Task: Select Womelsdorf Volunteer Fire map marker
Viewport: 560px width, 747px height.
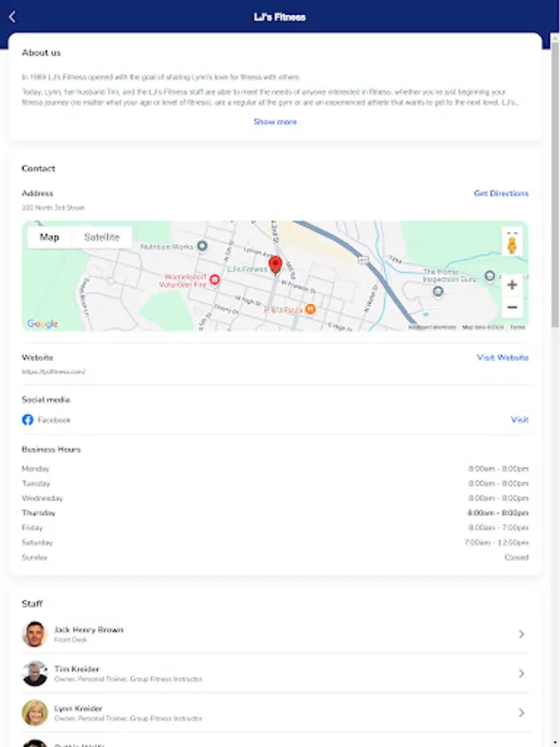Action: click(x=215, y=280)
